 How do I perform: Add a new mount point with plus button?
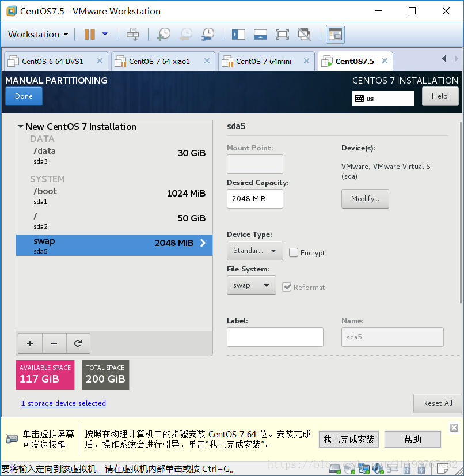[x=30, y=343]
